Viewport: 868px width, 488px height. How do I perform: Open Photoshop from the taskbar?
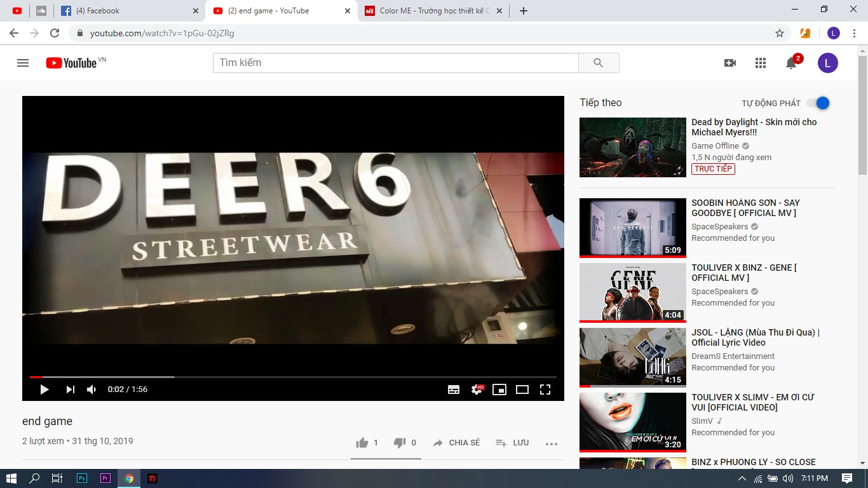click(x=82, y=478)
